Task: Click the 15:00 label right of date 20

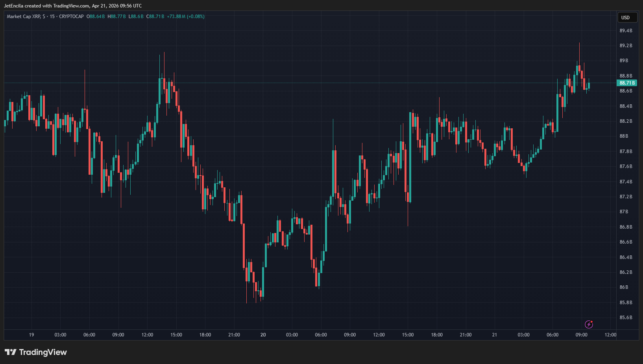Action: (x=408, y=335)
